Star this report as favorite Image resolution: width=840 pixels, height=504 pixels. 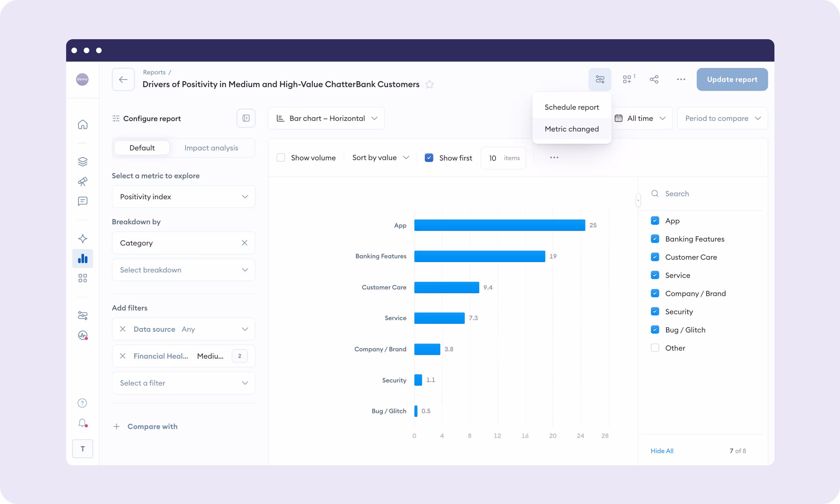(x=430, y=84)
